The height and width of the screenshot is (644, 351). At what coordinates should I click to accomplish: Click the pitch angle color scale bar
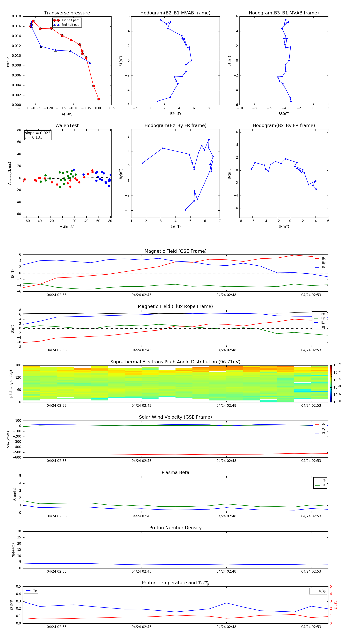(x=331, y=384)
